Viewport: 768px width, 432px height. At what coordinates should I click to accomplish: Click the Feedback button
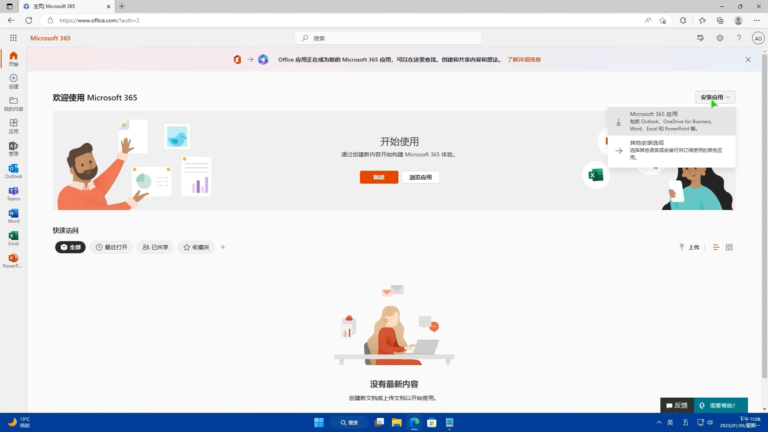(677, 406)
